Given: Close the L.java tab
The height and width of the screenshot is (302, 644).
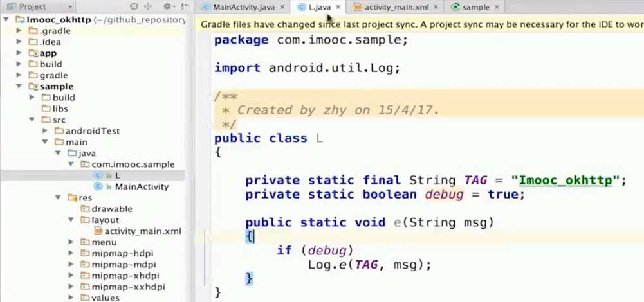Looking at the screenshot, I should tap(338, 7).
